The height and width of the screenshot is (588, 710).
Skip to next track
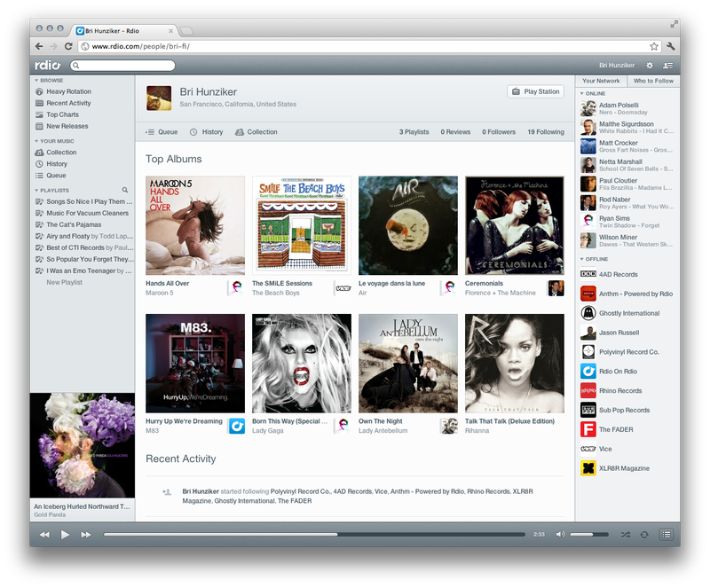click(85, 535)
